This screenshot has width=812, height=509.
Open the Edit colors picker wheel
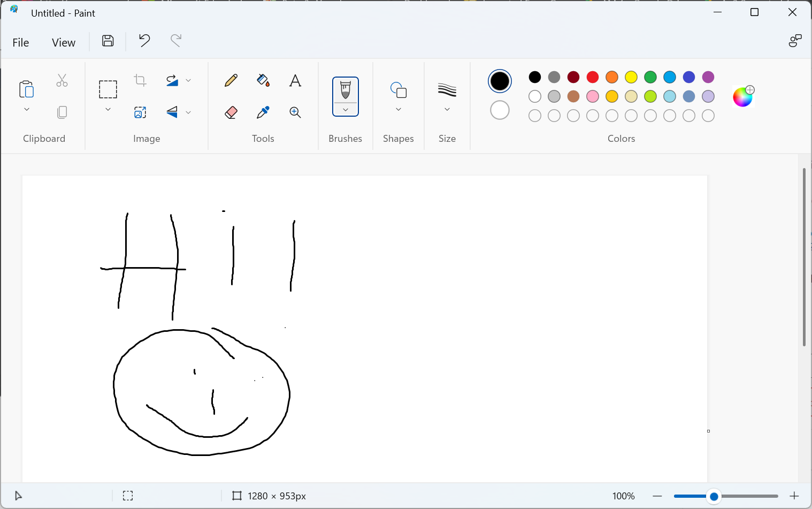(x=742, y=96)
